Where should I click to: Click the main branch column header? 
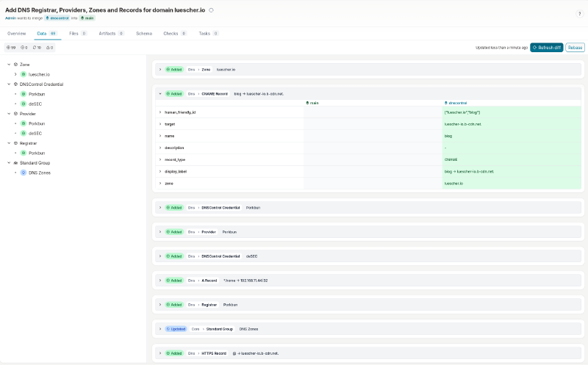point(312,103)
